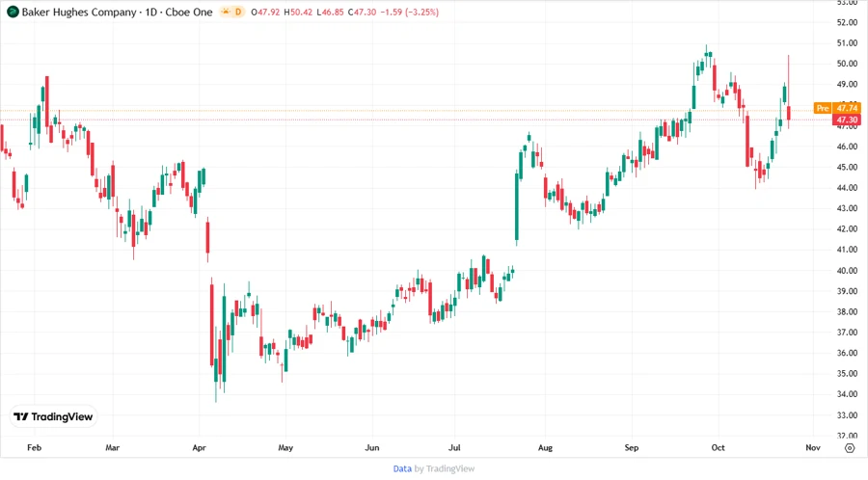Click the close value C47.30
Screen dimensions: 868x480
click(x=362, y=12)
